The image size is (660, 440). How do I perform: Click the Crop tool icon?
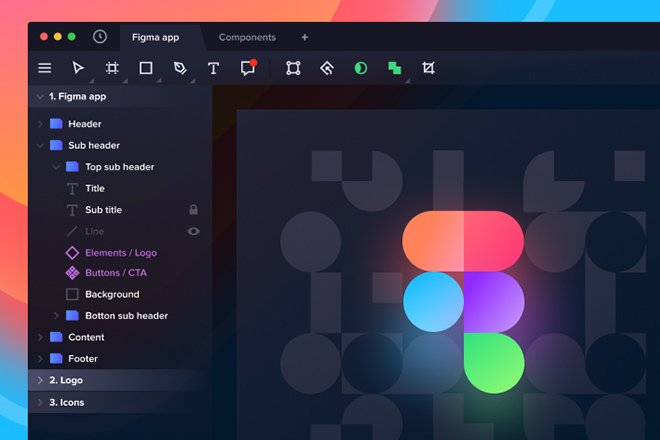point(428,68)
